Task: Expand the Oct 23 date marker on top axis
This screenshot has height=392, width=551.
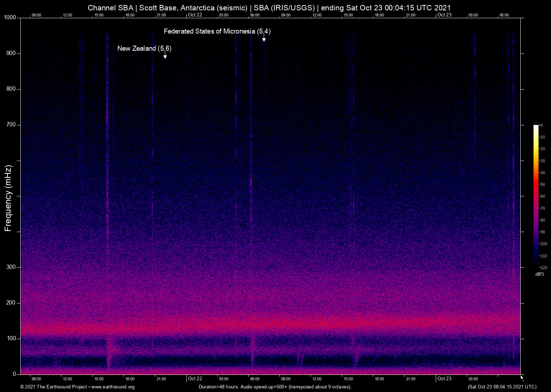Action: (x=444, y=15)
